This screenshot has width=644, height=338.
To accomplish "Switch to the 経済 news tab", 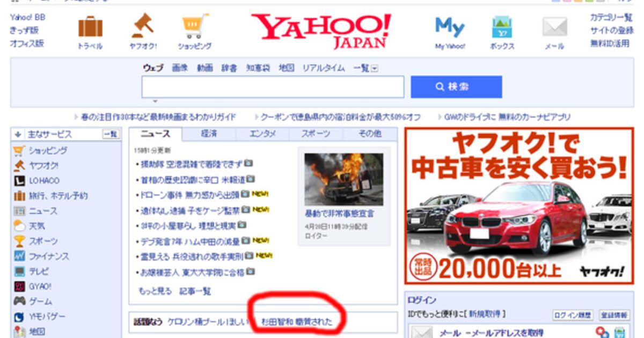I will 209,134.
